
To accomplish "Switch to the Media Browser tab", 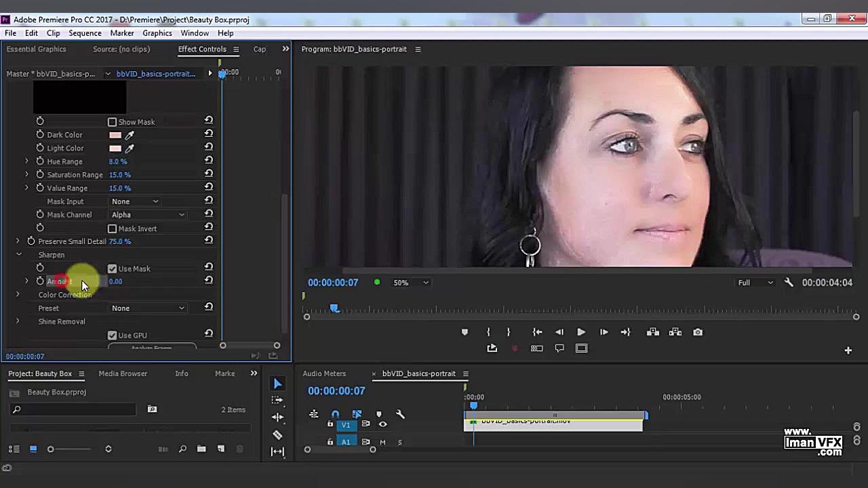I will 123,373.
